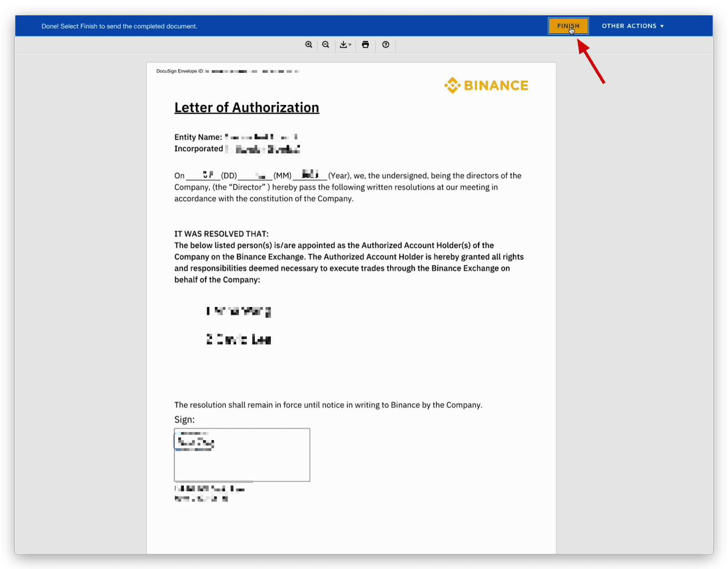Click the signed signature inside the Sign box

(x=195, y=442)
